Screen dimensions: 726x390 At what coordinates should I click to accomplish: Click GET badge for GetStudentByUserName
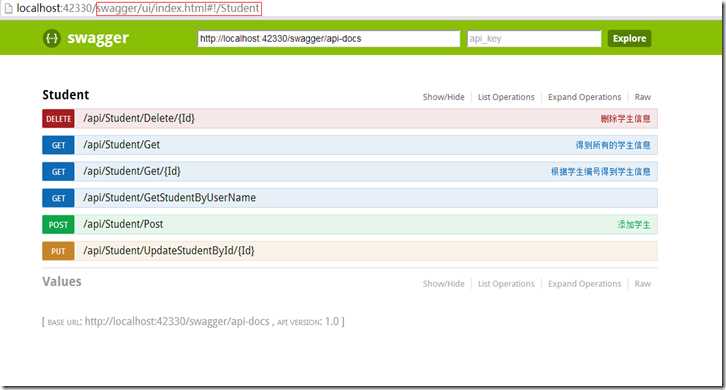click(x=58, y=198)
